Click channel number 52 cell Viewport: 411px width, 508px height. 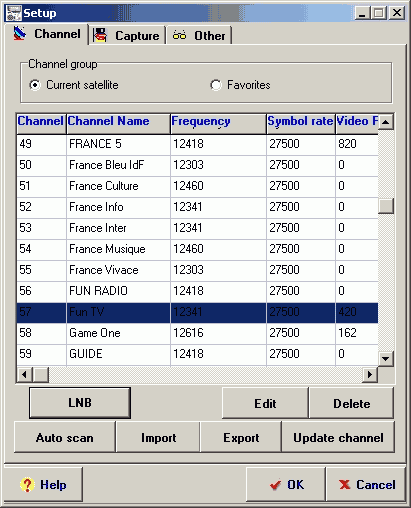(x=41, y=207)
